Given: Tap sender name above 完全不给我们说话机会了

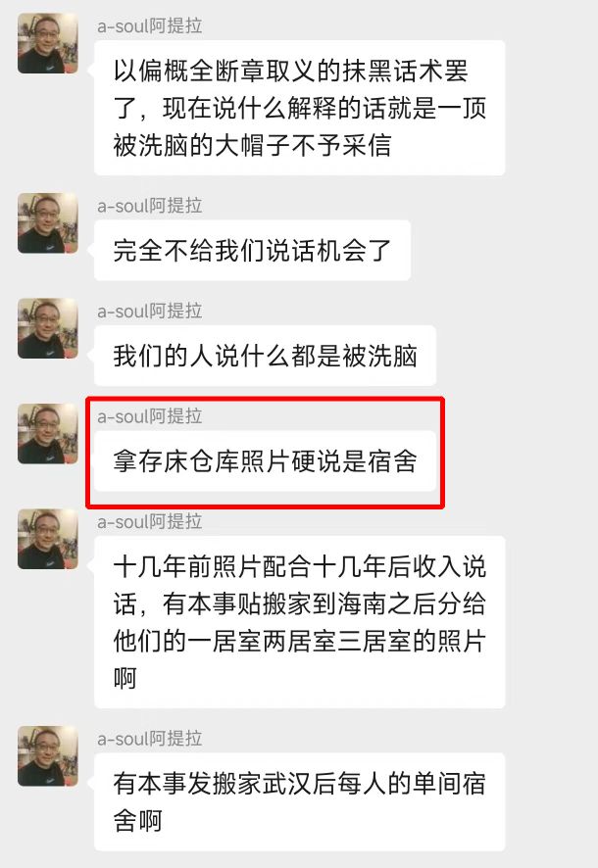Looking at the screenshot, I should point(149,206).
